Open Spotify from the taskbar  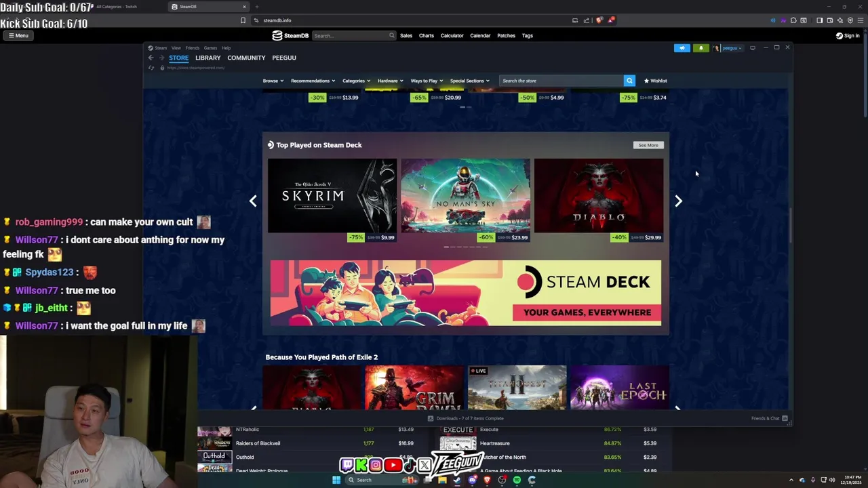517,480
